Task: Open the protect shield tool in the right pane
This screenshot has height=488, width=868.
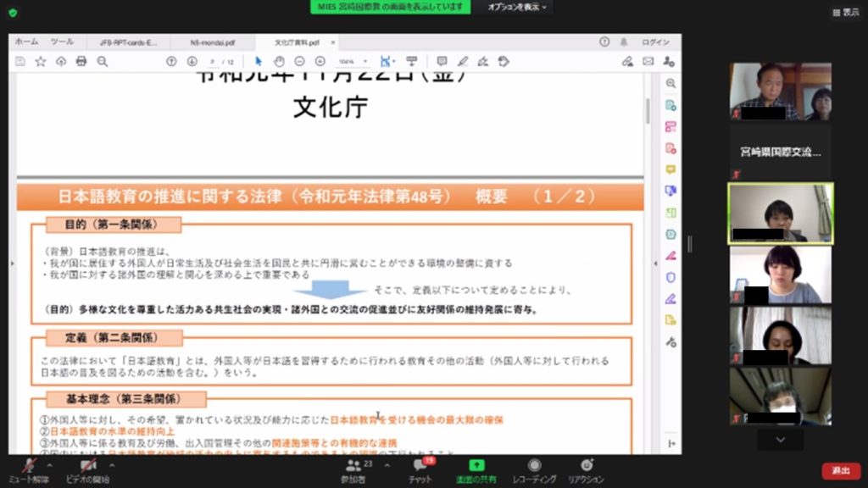Action: 671,278
